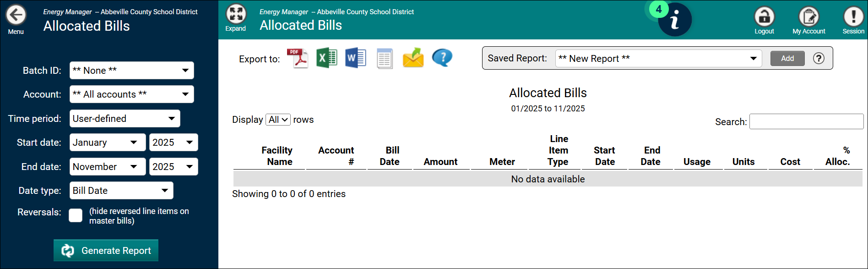This screenshot has height=269, width=868.
Task: Open the Time period dropdown
Action: point(125,119)
